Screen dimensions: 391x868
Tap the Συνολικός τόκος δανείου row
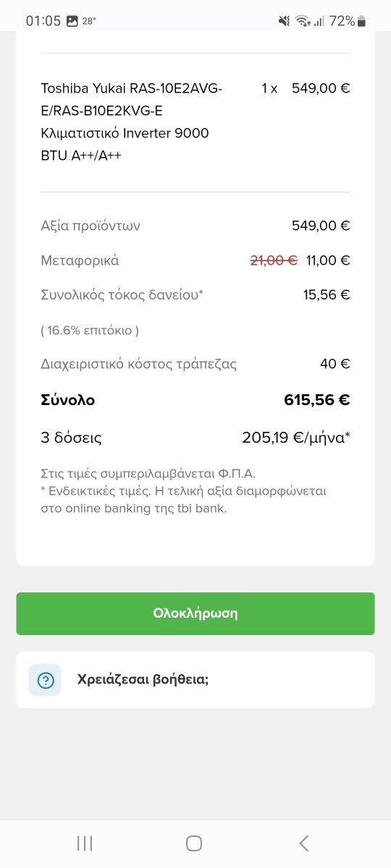click(195, 294)
